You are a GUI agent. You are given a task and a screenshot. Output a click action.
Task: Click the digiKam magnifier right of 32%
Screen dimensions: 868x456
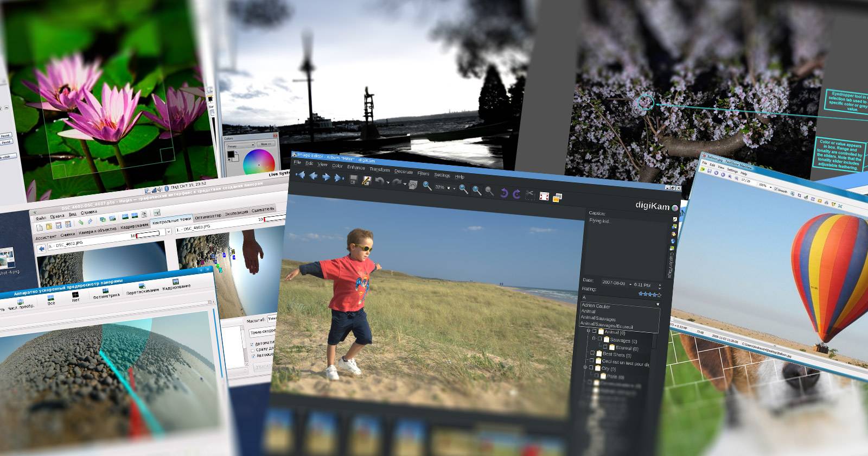click(x=463, y=188)
